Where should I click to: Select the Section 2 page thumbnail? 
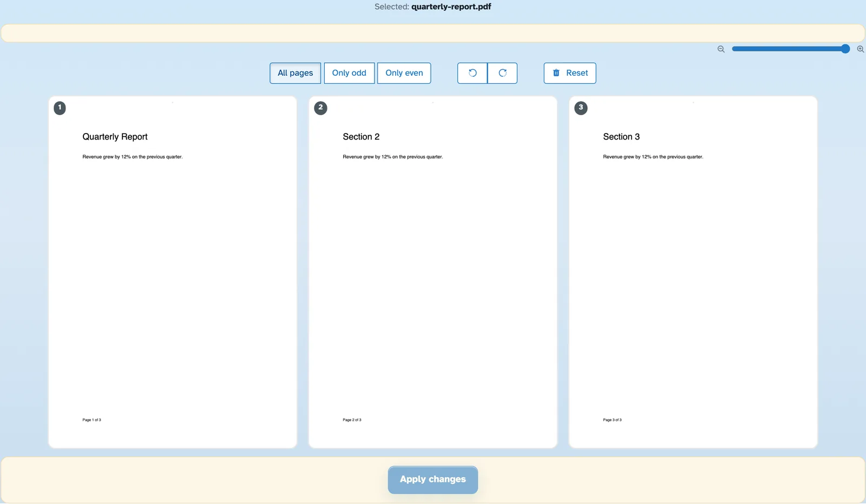click(432, 272)
